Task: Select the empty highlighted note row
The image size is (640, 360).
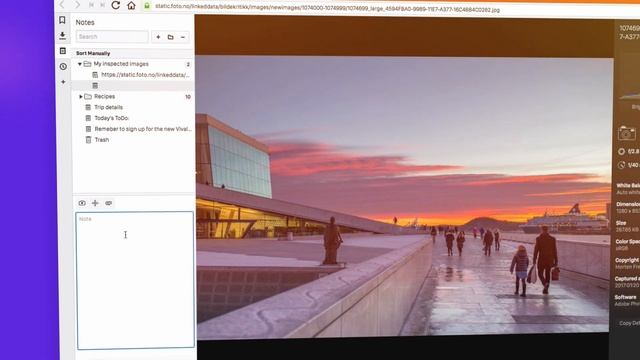Action: pyautogui.click(x=133, y=86)
